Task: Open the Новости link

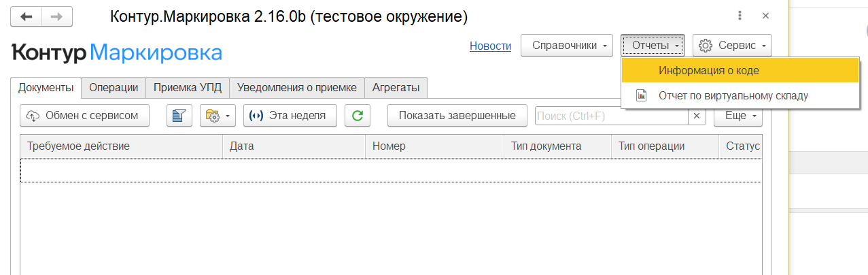Action: (x=490, y=46)
